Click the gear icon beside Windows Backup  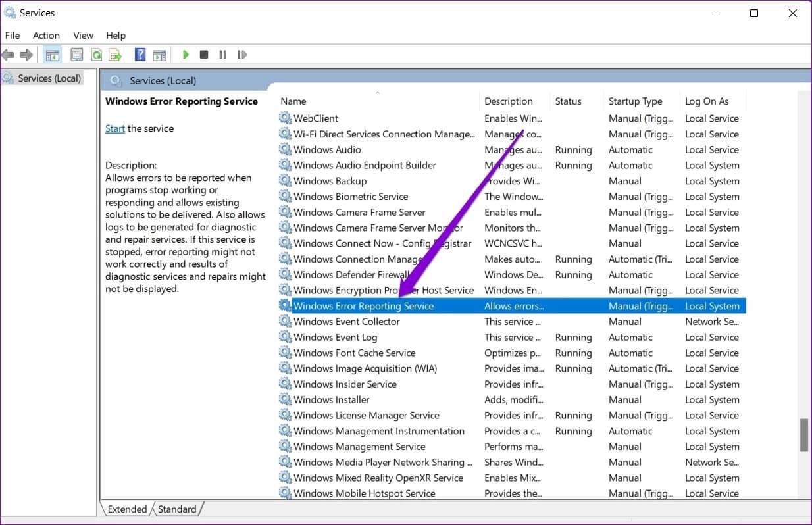click(285, 181)
